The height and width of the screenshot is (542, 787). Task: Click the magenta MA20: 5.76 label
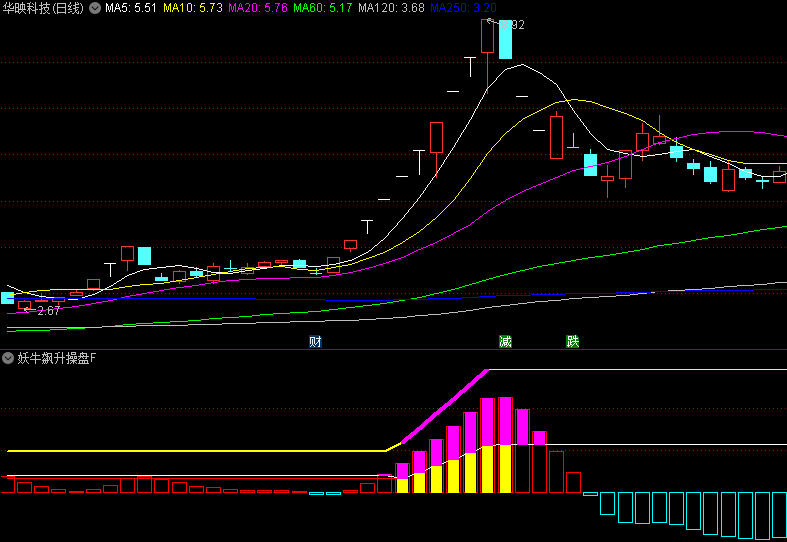pyautogui.click(x=258, y=8)
